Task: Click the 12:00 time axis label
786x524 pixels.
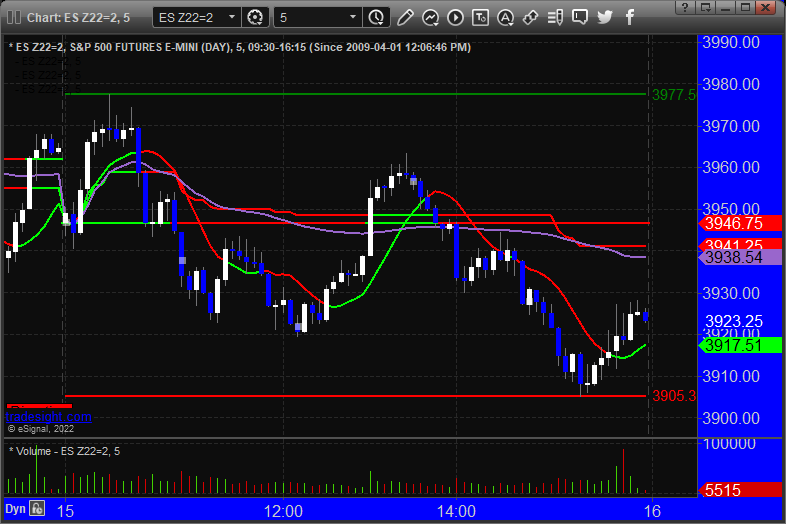Action: click(x=283, y=511)
